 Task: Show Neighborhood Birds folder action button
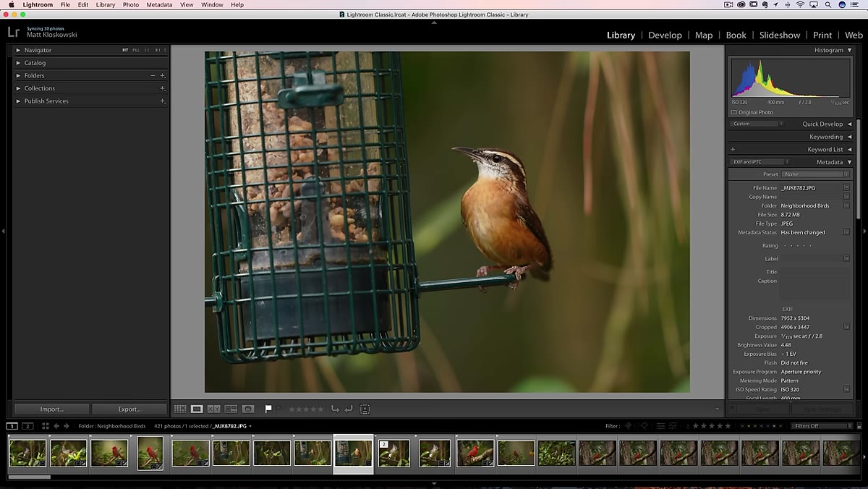tap(846, 205)
